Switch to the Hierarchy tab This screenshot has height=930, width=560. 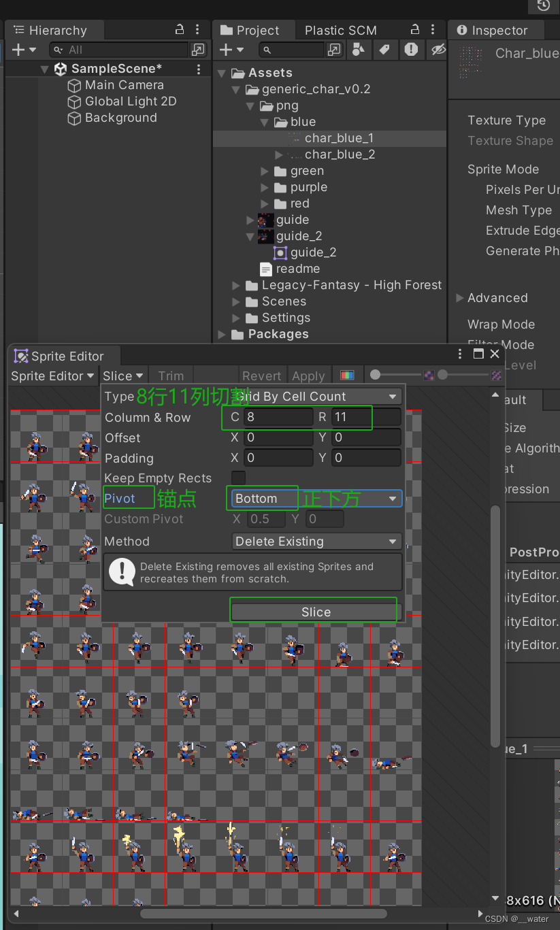click(55, 31)
